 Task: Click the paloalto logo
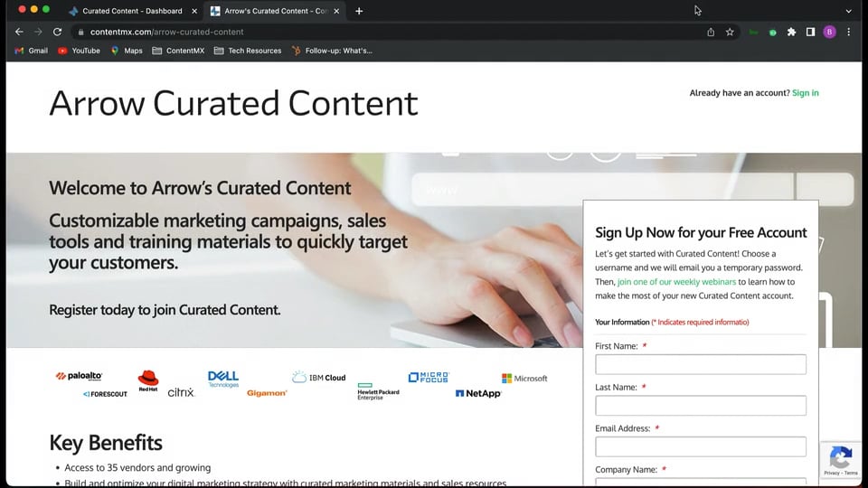pos(80,376)
